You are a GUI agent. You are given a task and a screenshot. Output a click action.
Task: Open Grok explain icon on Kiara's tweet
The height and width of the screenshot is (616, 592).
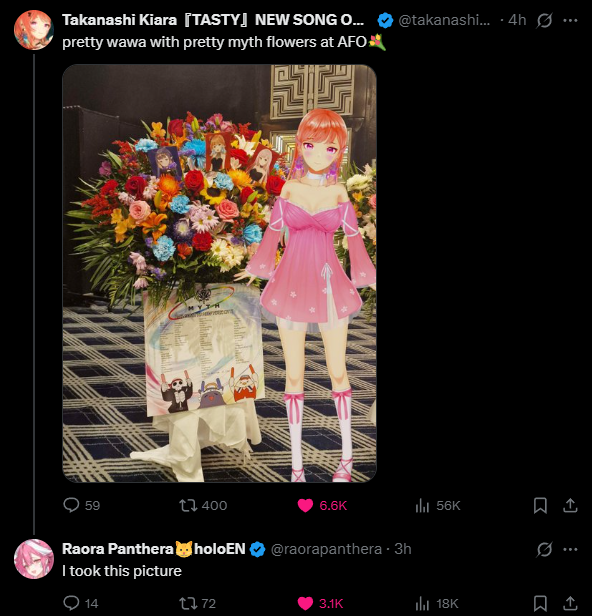click(x=544, y=20)
